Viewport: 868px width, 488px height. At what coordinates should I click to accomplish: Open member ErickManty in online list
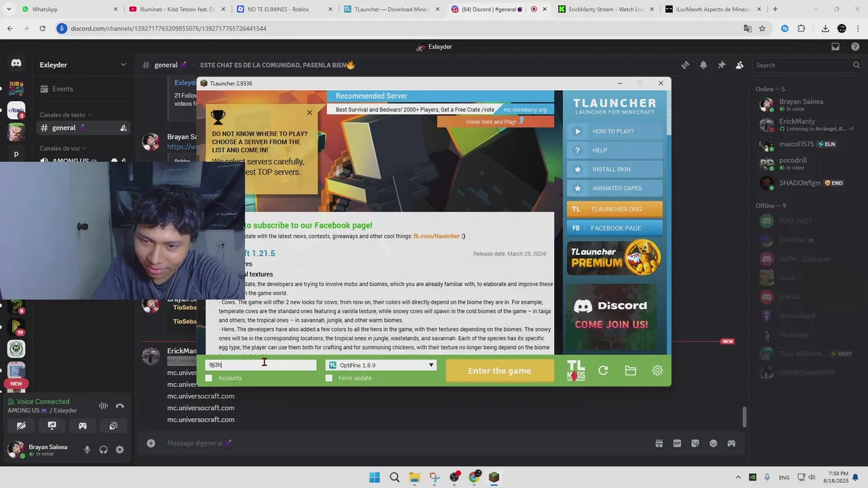tap(807, 125)
